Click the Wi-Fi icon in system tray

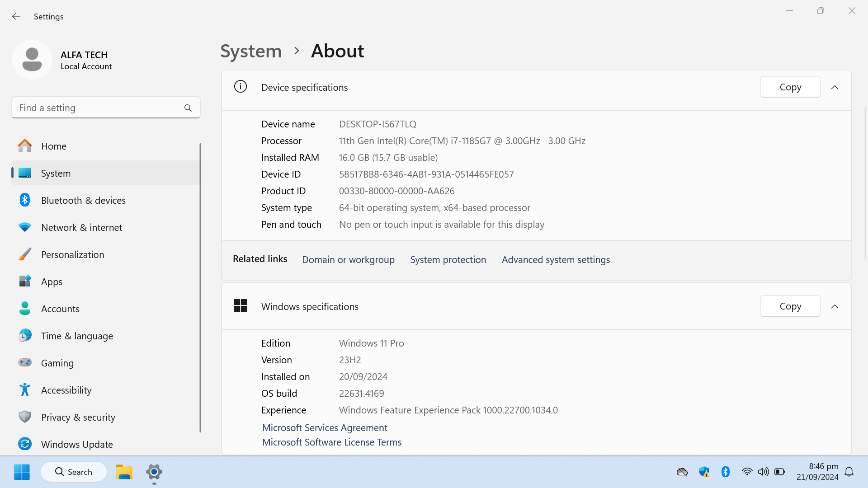coord(747,472)
